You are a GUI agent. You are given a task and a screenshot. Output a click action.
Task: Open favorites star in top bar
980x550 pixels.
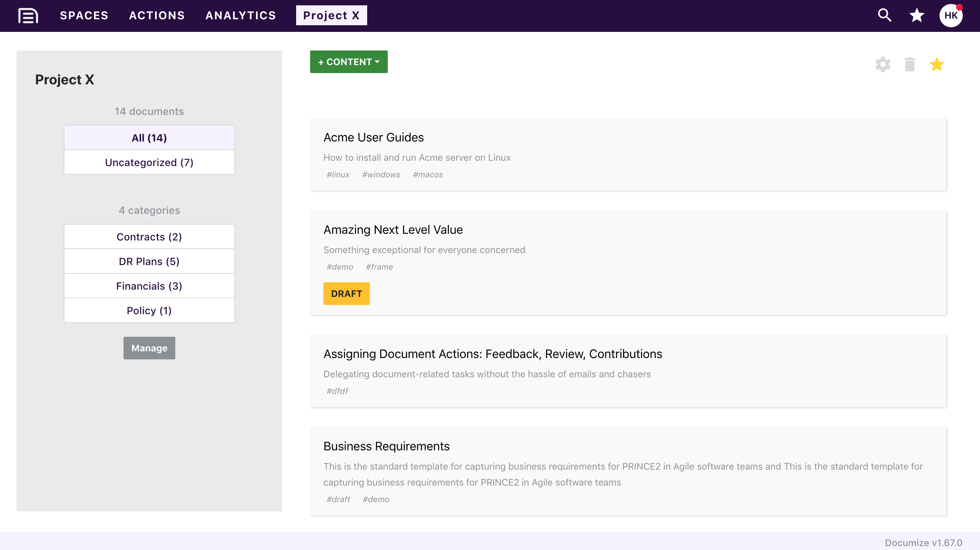[917, 15]
